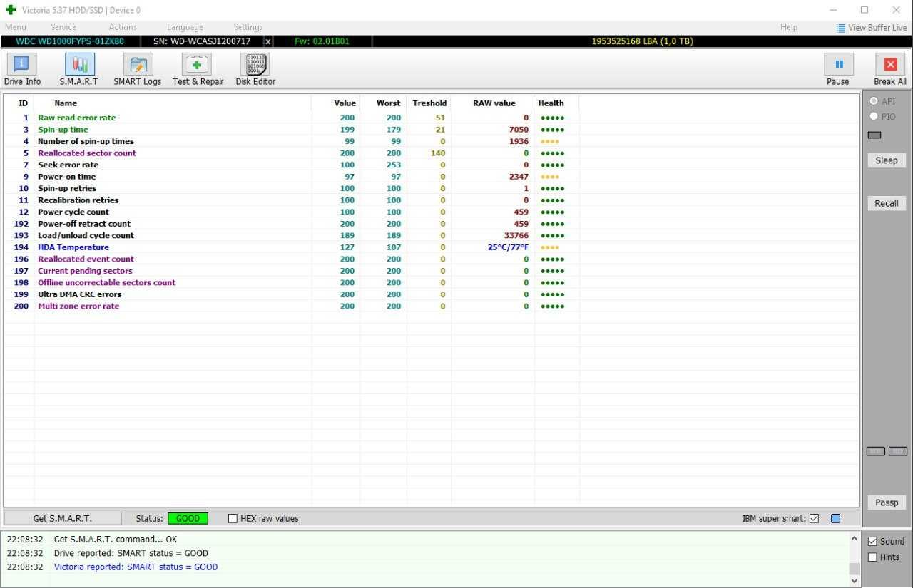Select the S.M.A.R.T toolbar icon
The image size is (913, 588).
pyautogui.click(x=80, y=64)
